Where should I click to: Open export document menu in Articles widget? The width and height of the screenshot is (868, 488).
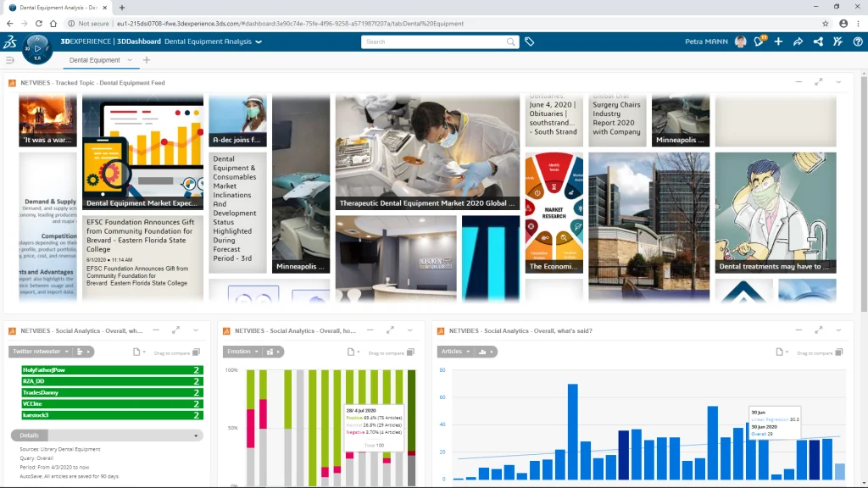point(781,352)
